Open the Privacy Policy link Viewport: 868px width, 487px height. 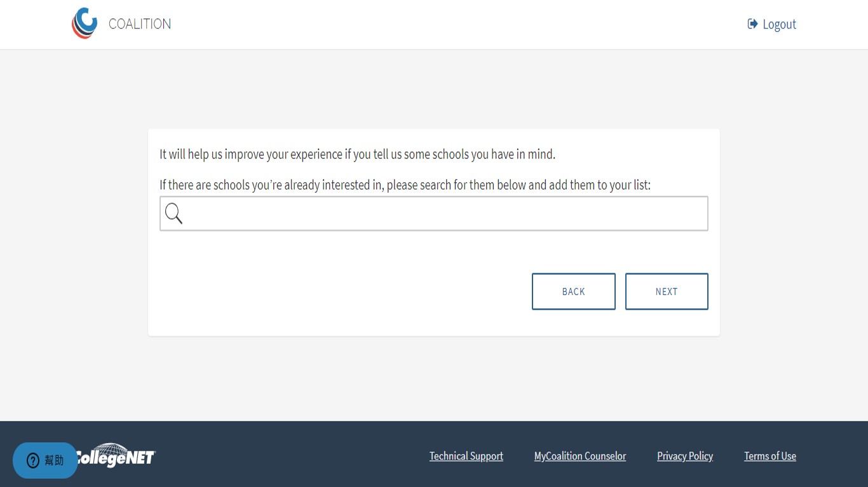tap(684, 456)
